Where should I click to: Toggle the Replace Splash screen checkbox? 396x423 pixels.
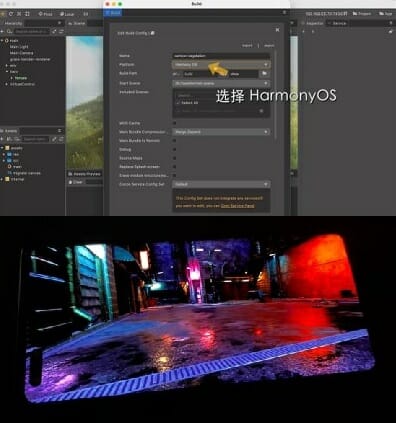pos(174,167)
